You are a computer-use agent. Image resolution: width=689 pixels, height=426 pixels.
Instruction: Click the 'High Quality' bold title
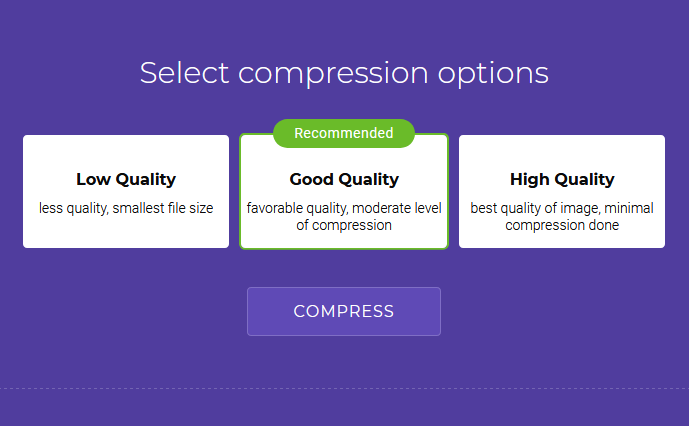pos(562,179)
